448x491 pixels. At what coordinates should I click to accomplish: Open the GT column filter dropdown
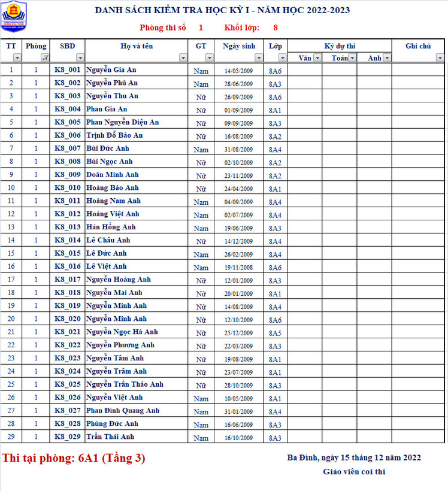210,58
